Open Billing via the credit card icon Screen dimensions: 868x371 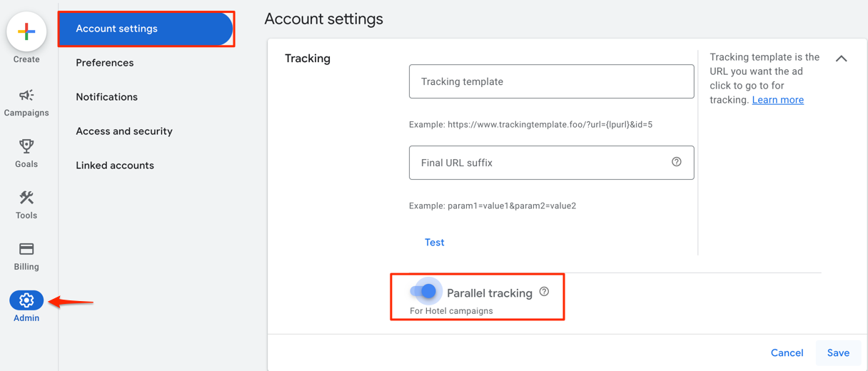point(26,249)
